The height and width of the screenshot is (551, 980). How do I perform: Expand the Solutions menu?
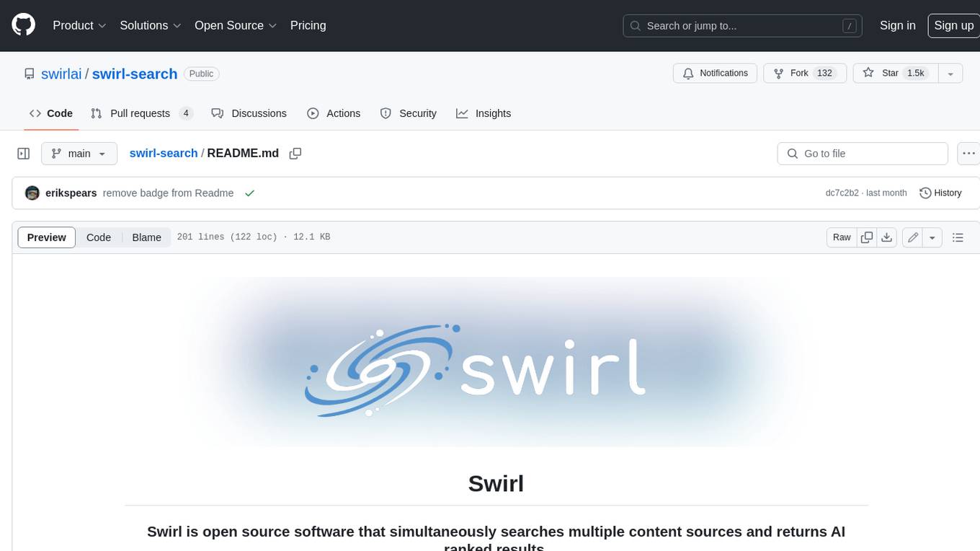pyautogui.click(x=150, y=25)
